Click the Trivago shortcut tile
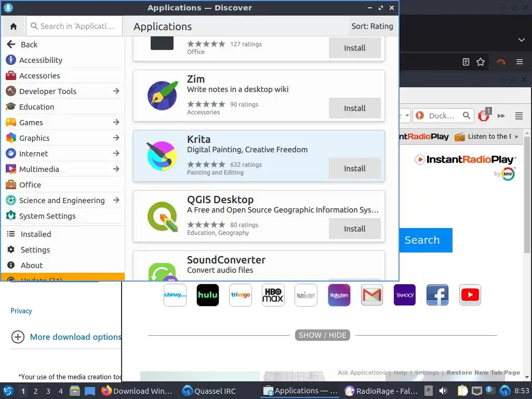 click(x=241, y=295)
